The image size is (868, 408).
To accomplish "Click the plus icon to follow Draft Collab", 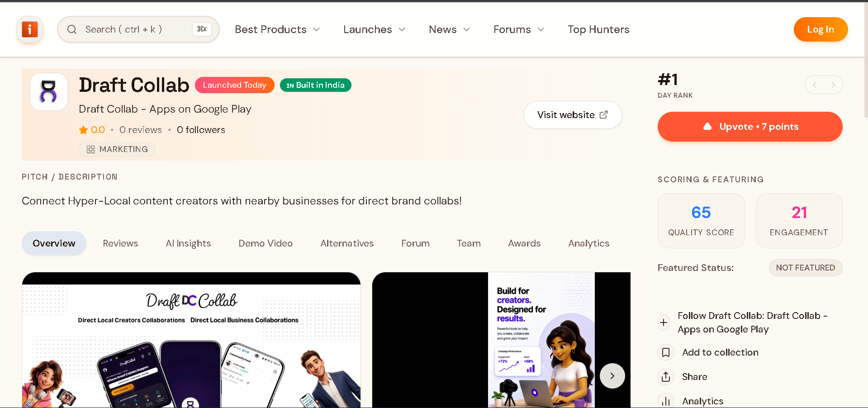I will tap(664, 323).
